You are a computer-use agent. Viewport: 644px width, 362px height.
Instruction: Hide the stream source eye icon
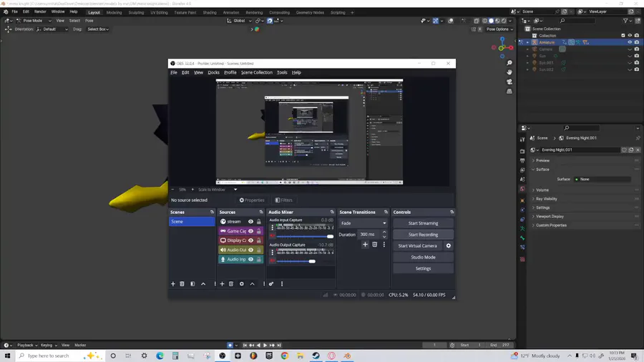click(x=250, y=222)
